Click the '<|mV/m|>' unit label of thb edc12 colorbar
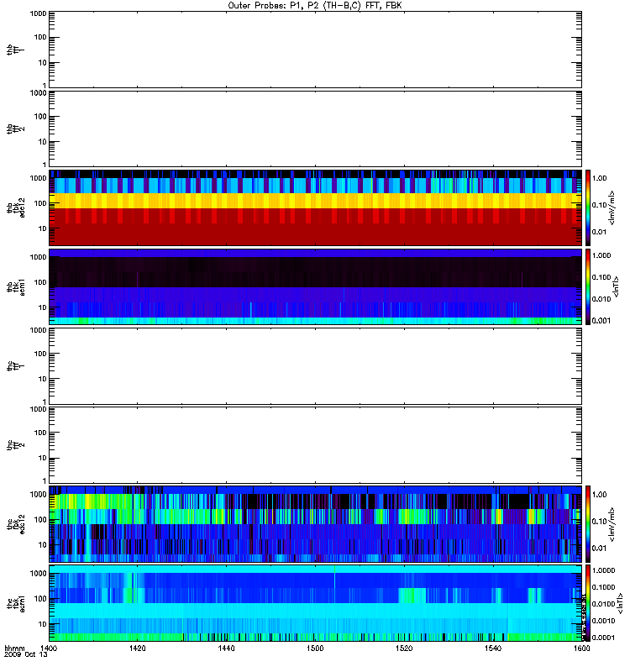The image size is (630, 672). 612,207
